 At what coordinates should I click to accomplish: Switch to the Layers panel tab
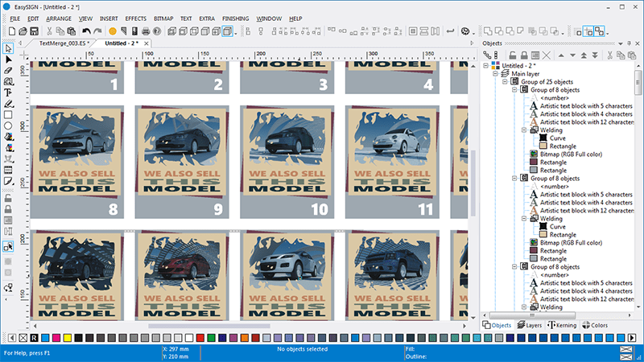tap(530, 325)
